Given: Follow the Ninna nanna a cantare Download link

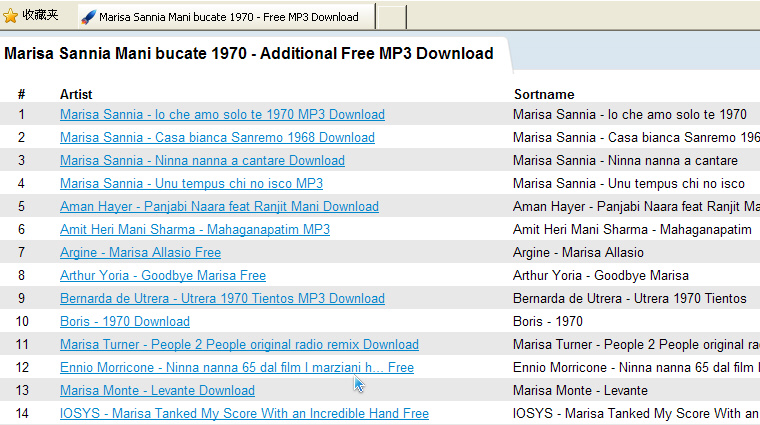Looking at the screenshot, I should click(202, 160).
